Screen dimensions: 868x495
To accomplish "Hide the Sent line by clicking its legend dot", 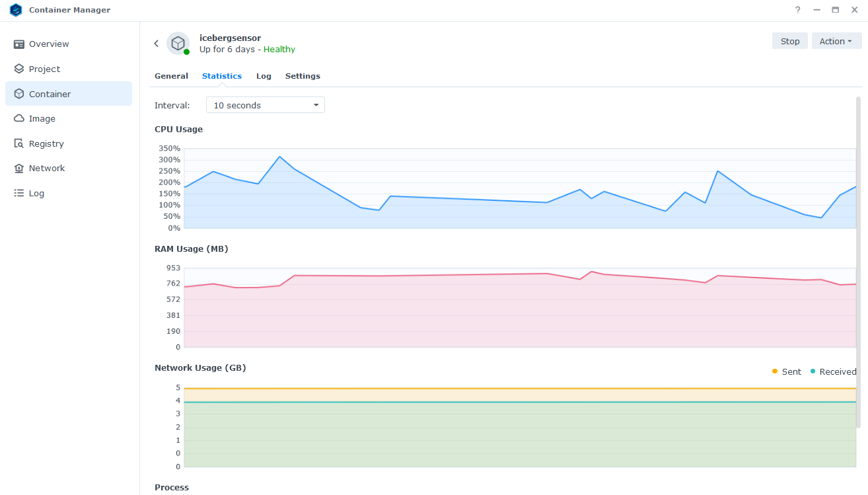I will pos(773,371).
